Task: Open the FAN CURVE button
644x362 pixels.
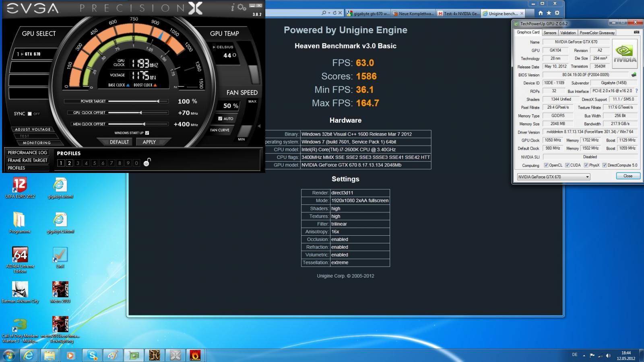Action: click(220, 130)
